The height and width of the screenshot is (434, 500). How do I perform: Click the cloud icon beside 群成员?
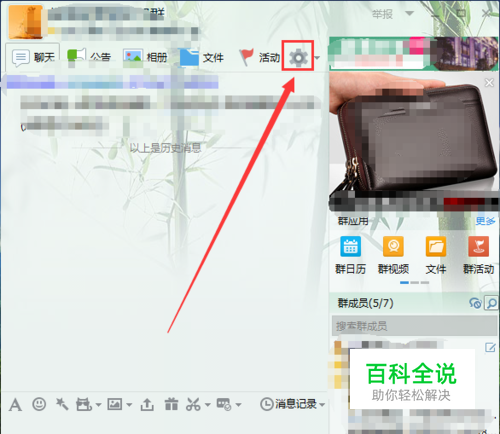(475, 303)
